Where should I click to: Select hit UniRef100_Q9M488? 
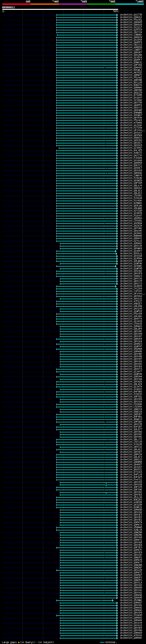(131, 510)
